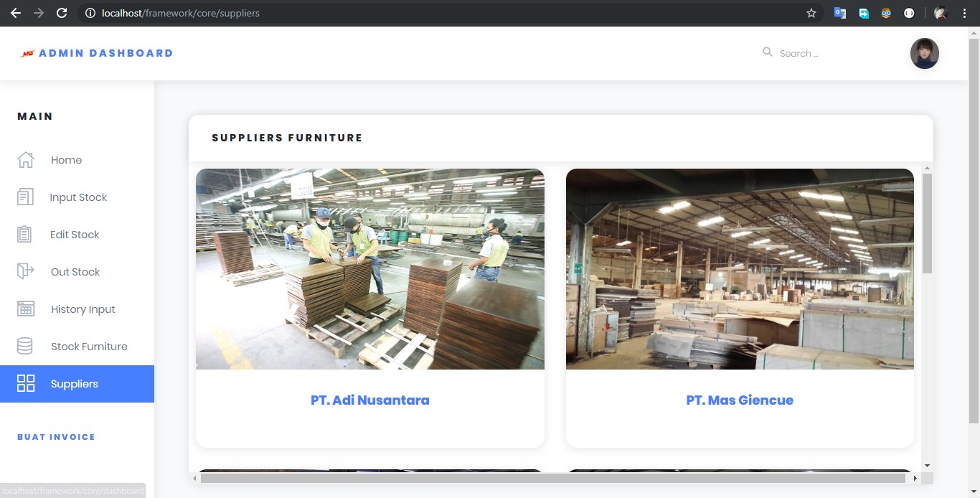Click the browser forward arrow
Screen dimensions: 980x498
[39, 13]
